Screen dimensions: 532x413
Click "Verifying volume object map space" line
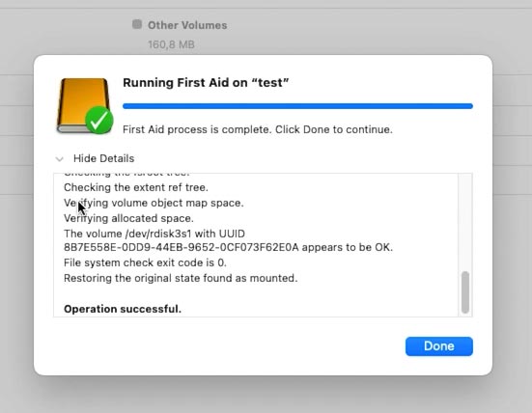click(x=154, y=203)
